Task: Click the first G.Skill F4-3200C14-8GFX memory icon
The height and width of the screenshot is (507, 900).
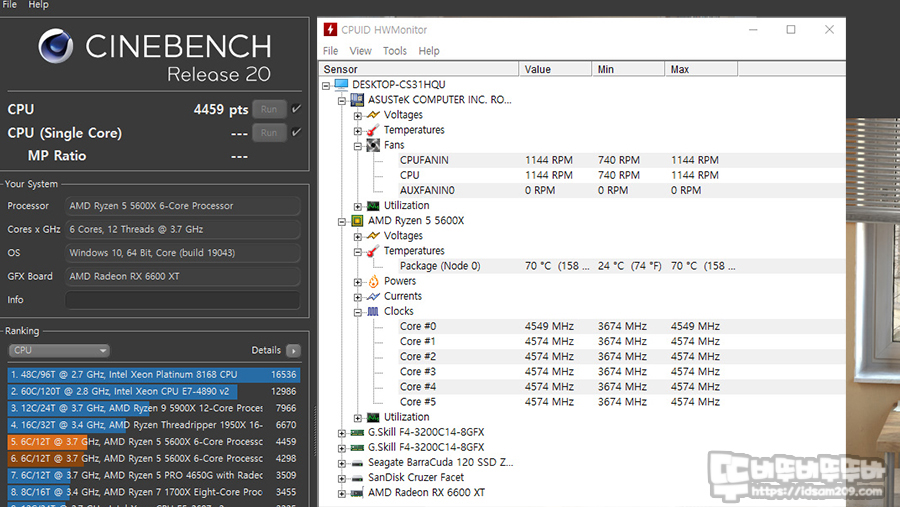Action: (x=357, y=432)
